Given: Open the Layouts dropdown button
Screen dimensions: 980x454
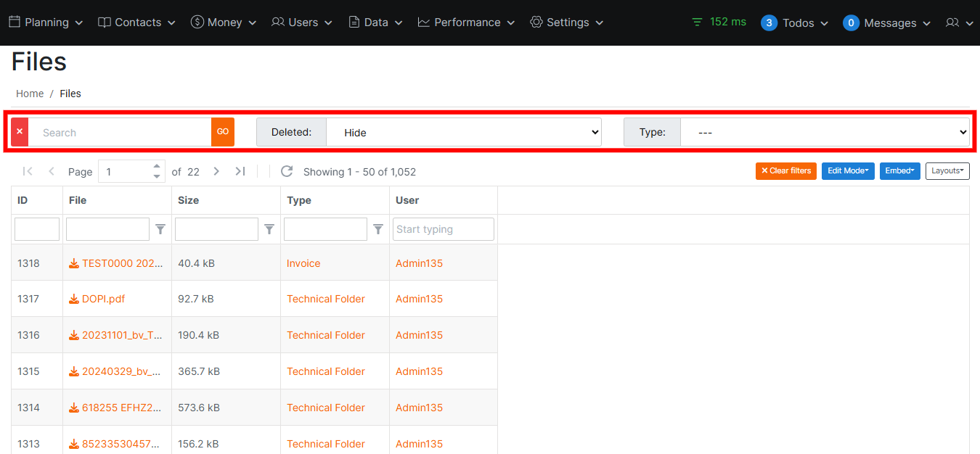Looking at the screenshot, I should click(x=947, y=170).
